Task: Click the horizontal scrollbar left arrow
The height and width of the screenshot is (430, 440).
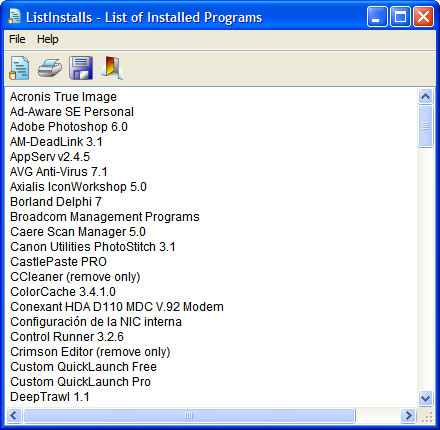Action: point(14,416)
